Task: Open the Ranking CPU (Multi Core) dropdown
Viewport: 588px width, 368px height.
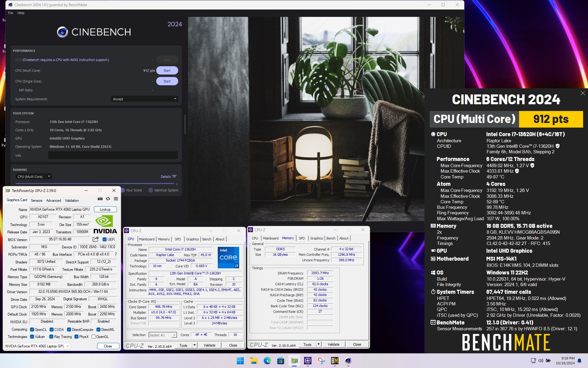Action: [34, 177]
